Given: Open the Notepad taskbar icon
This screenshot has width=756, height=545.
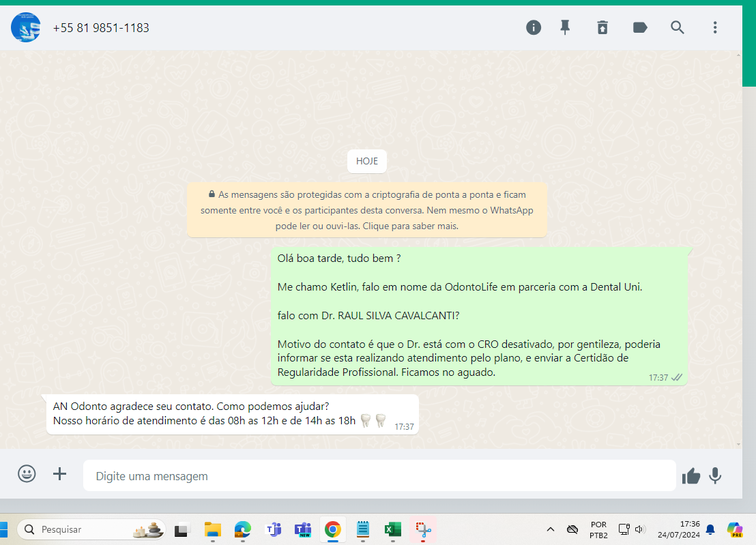Looking at the screenshot, I should coord(363,530).
